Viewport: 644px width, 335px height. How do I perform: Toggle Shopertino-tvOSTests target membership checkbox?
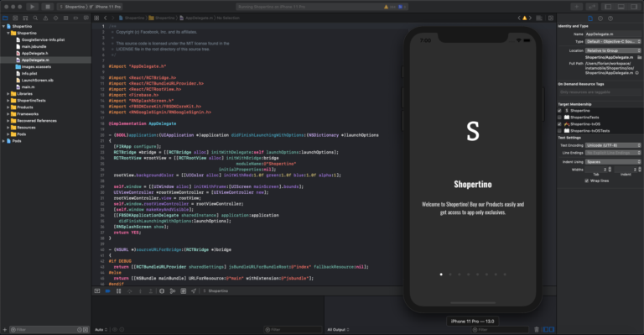[x=559, y=131]
